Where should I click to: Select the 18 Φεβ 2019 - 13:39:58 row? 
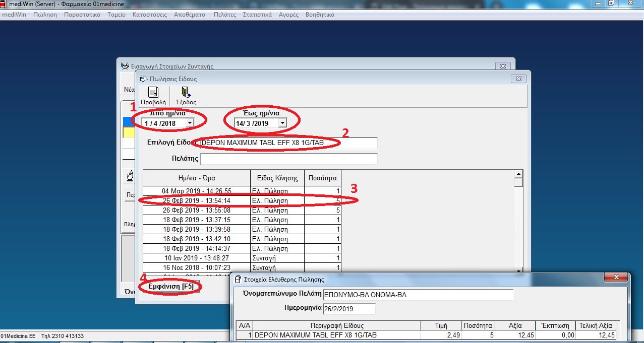click(242, 229)
